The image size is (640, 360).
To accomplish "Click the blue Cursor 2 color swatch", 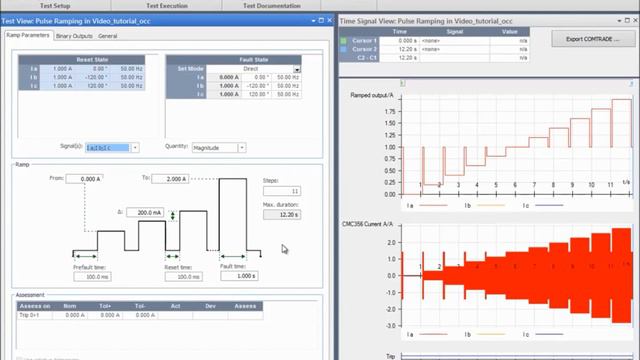I will tap(343, 49).
